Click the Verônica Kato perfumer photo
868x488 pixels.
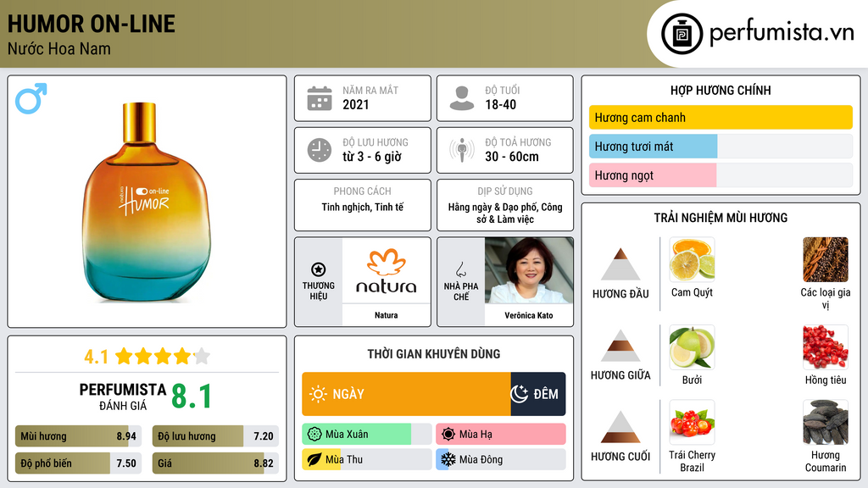click(529, 270)
